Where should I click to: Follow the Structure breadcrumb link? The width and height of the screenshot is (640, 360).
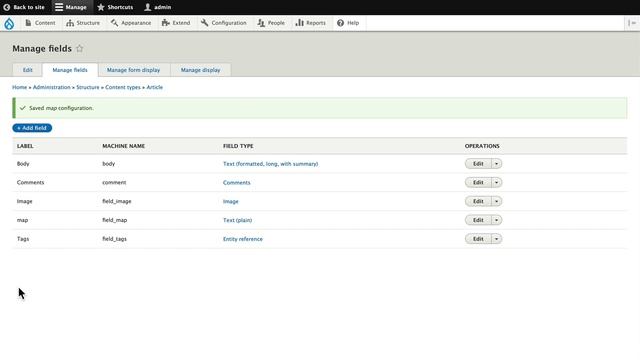(88, 87)
